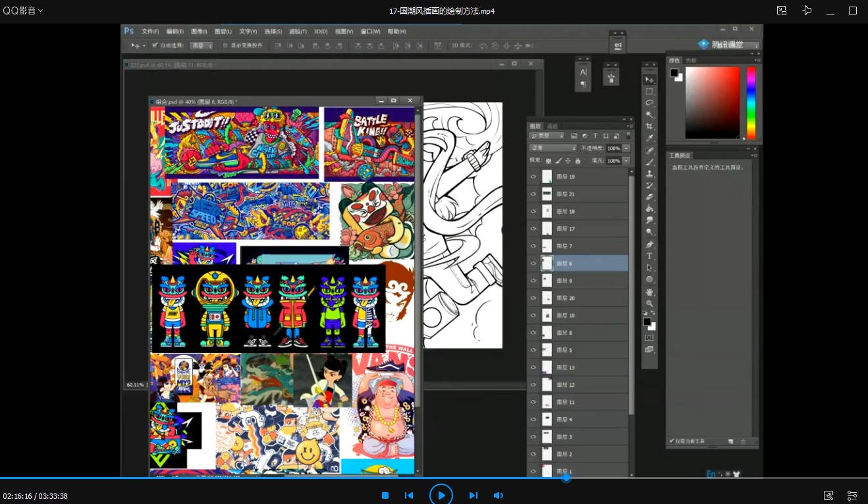The image size is (868, 504).
Task: Open the layer blend mode dropdown 正常
Action: click(x=553, y=148)
